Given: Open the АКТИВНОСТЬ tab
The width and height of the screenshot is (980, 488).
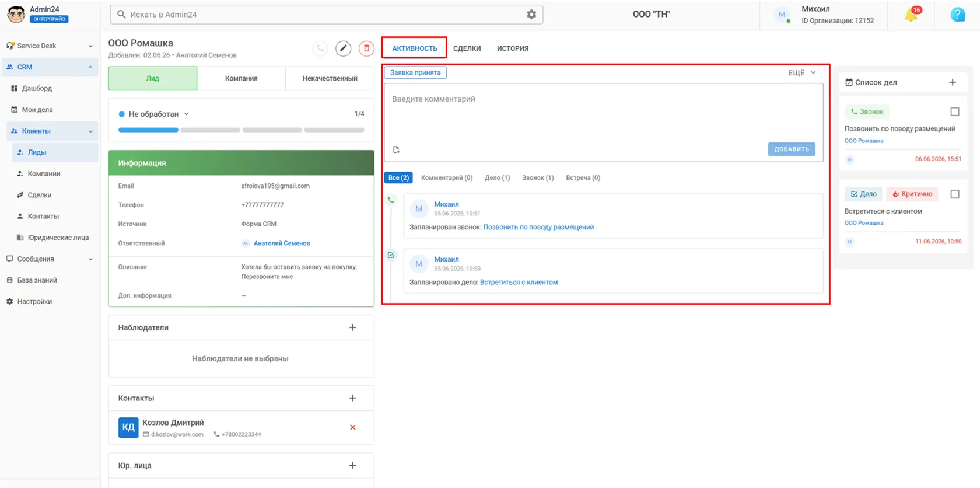Looking at the screenshot, I should (x=415, y=48).
